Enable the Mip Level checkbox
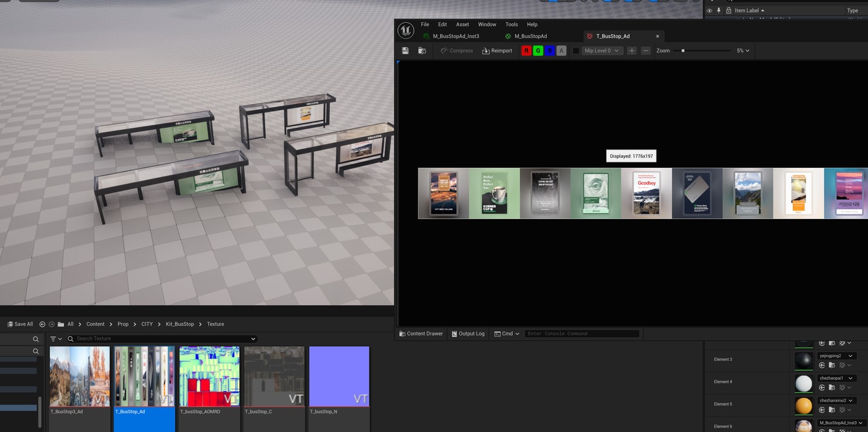The image size is (868, 432). 576,51
